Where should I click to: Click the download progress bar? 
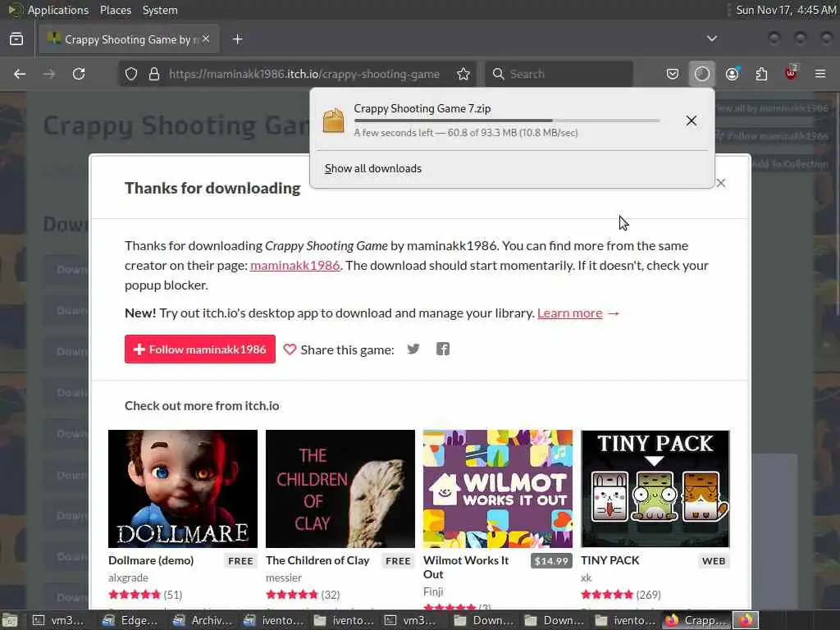pyautogui.click(x=507, y=121)
